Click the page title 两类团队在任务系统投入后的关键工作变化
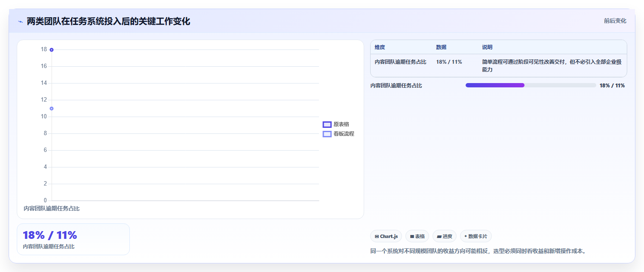Screen dimensions: 644x272 (x=108, y=21)
